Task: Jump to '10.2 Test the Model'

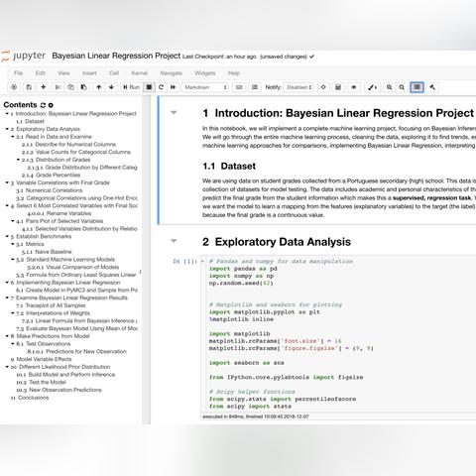Action: point(41,382)
